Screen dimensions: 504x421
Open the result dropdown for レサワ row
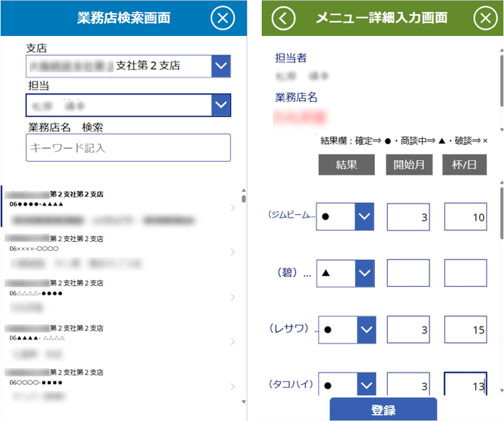tap(366, 329)
